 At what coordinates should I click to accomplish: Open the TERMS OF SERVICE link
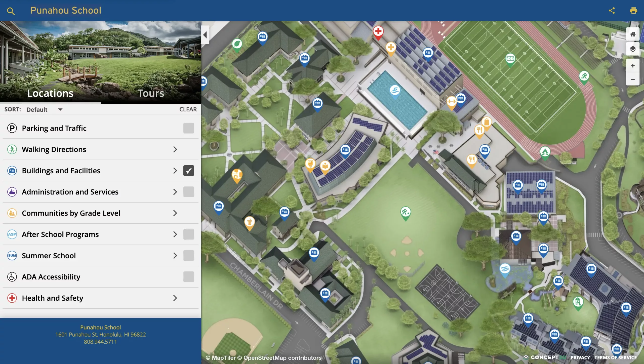coord(615,357)
